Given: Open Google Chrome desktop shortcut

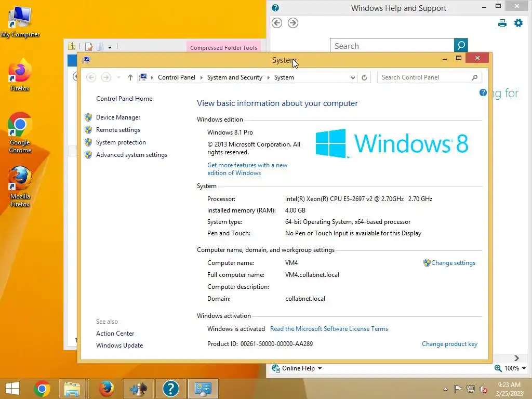Looking at the screenshot, I should (x=20, y=133).
